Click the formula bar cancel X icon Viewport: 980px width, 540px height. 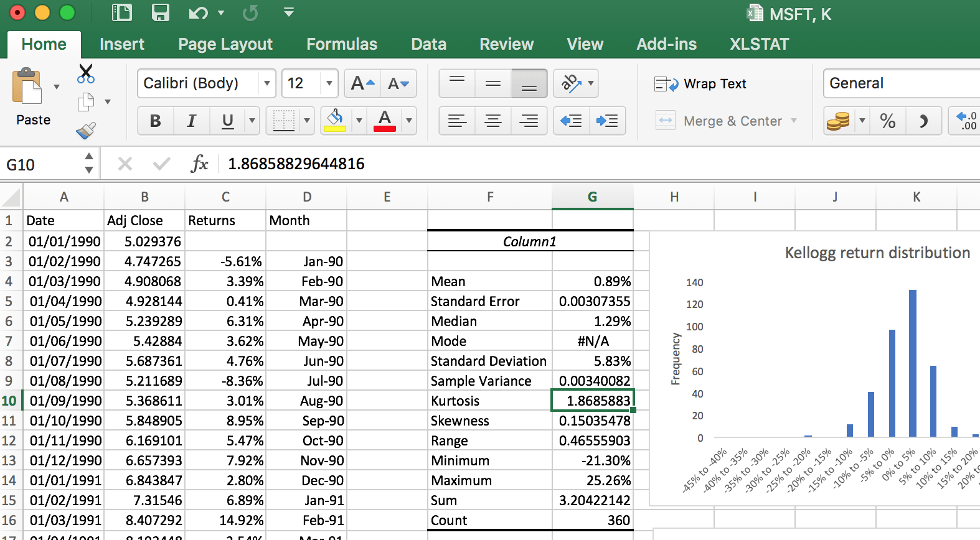(125, 164)
